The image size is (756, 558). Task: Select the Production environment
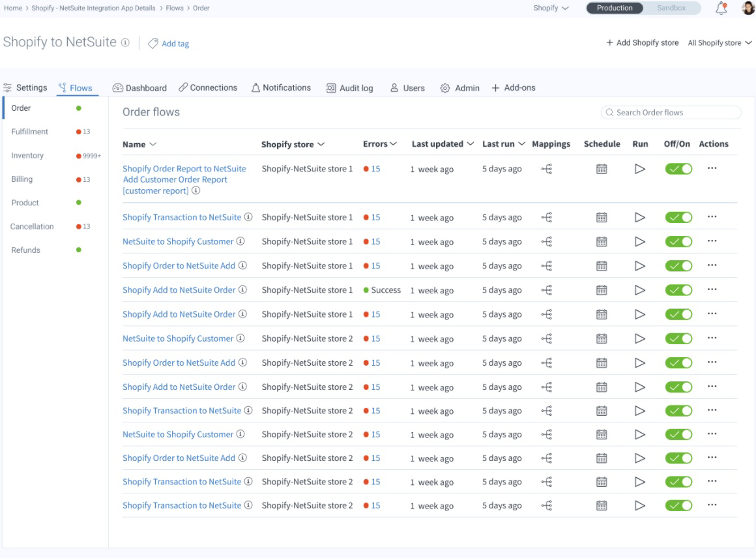pyautogui.click(x=615, y=8)
